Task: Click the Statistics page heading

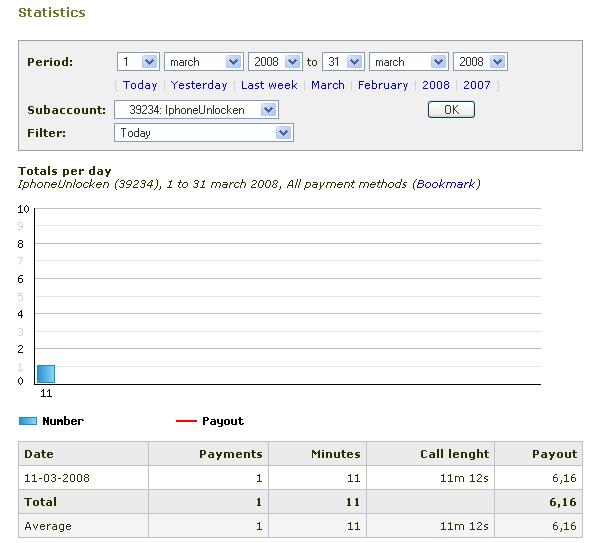Action: 52,12
